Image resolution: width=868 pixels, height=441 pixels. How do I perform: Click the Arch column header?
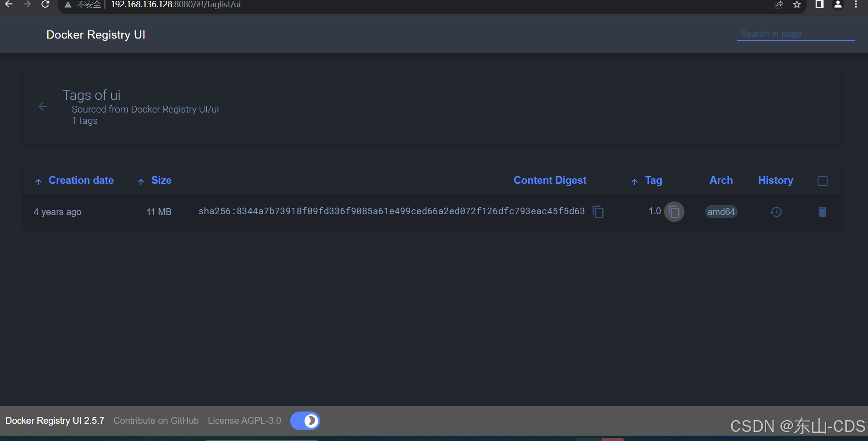click(x=721, y=181)
